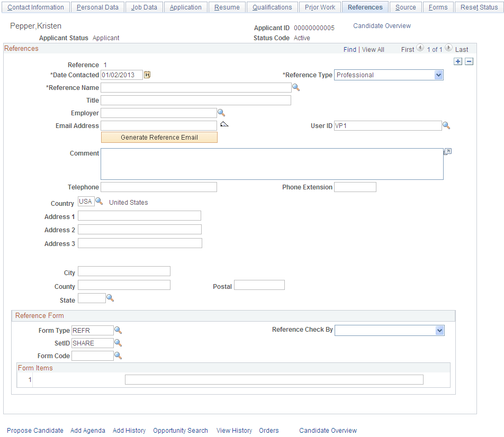Image resolution: width=504 pixels, height=437 pixels.
Task: Click the Generate Reference Email button
Action: 159,137
